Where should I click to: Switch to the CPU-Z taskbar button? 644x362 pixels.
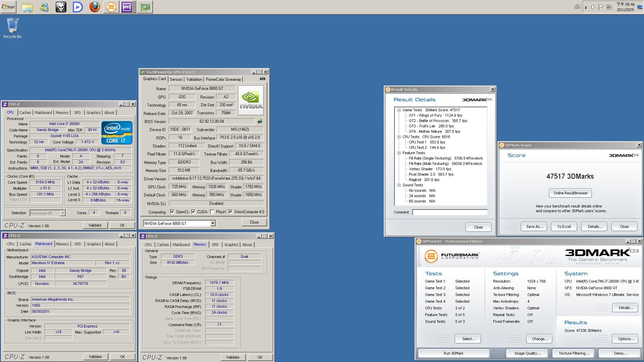coord(127,7)
